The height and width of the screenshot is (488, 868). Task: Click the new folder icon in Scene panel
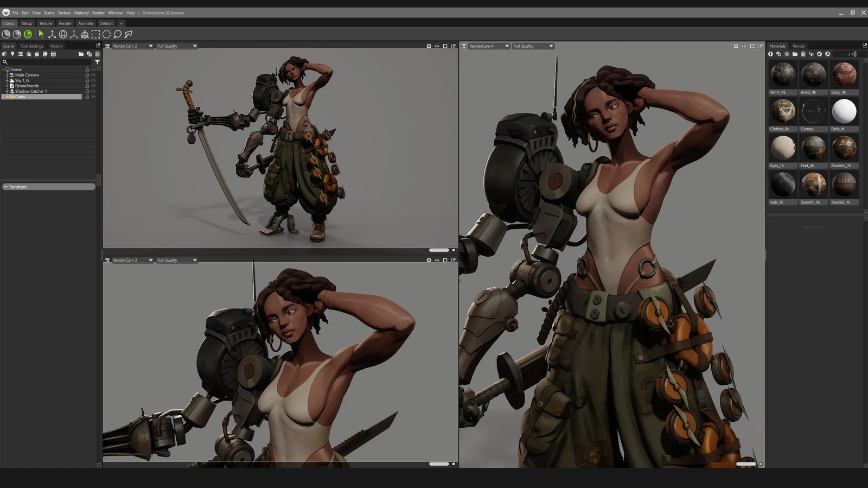click(x=81, y=54)
